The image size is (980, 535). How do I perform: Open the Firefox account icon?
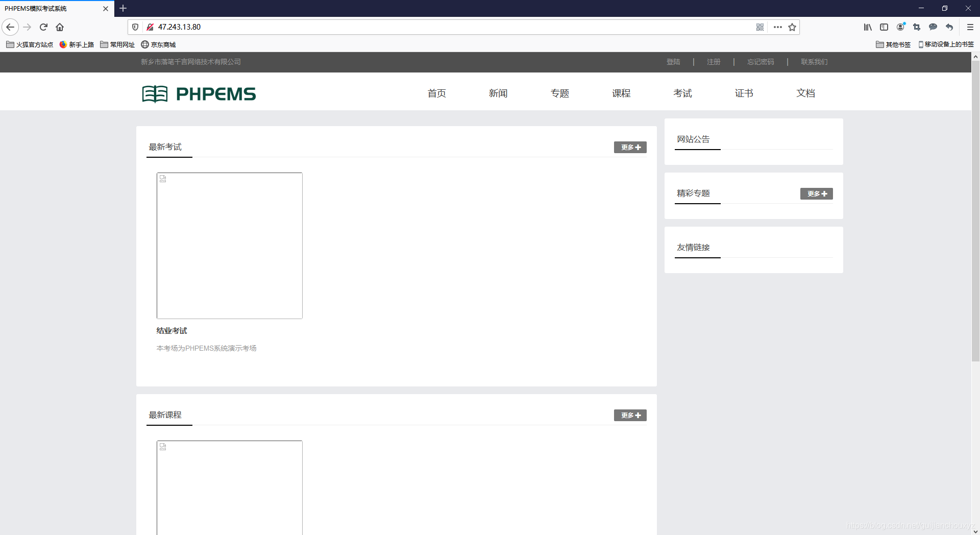(x=901, y=27)
